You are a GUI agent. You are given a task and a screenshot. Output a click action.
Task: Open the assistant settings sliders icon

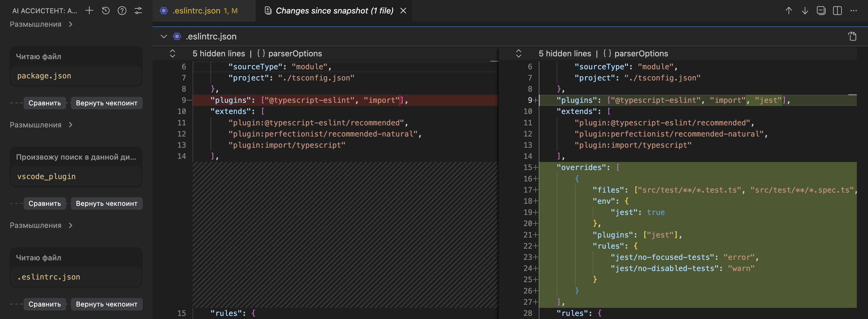tap(138, 11)
